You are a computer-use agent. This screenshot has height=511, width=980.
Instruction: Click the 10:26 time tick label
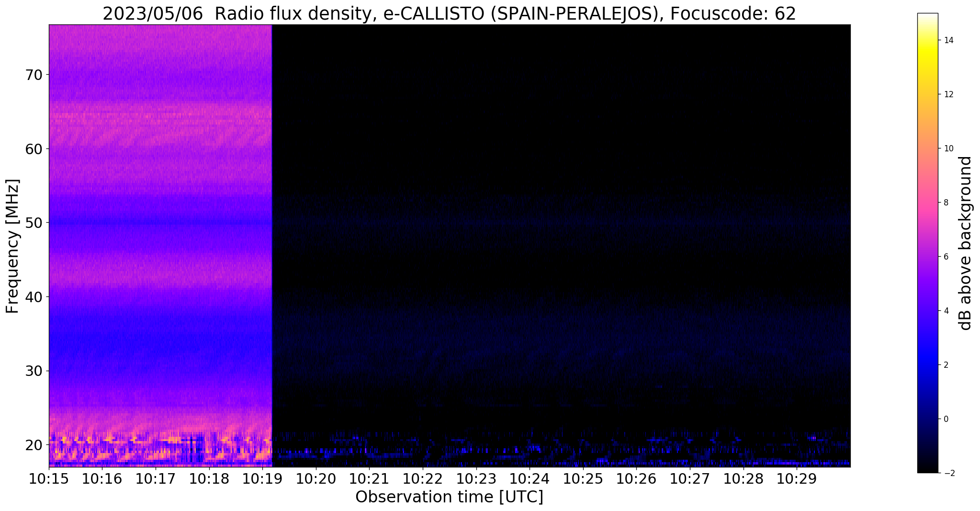coord(636,478)
